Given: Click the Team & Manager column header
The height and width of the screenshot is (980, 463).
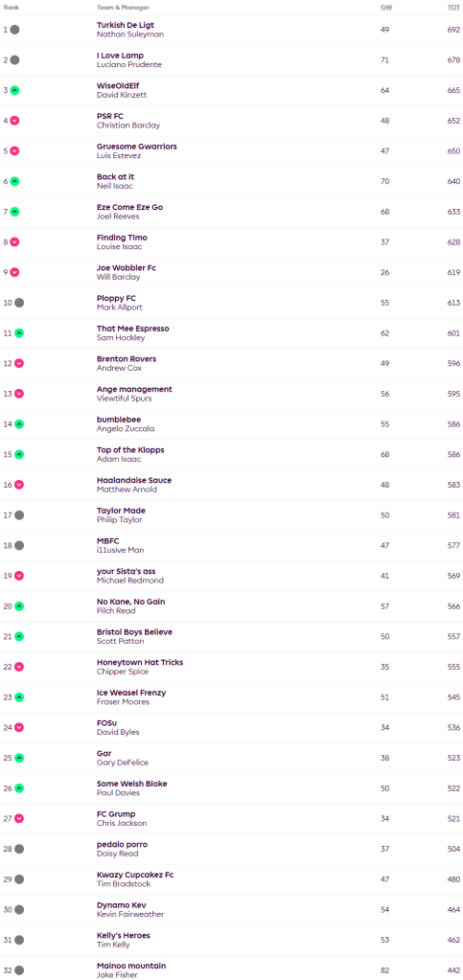Looking at the screenshot, I should pos(123,8).
